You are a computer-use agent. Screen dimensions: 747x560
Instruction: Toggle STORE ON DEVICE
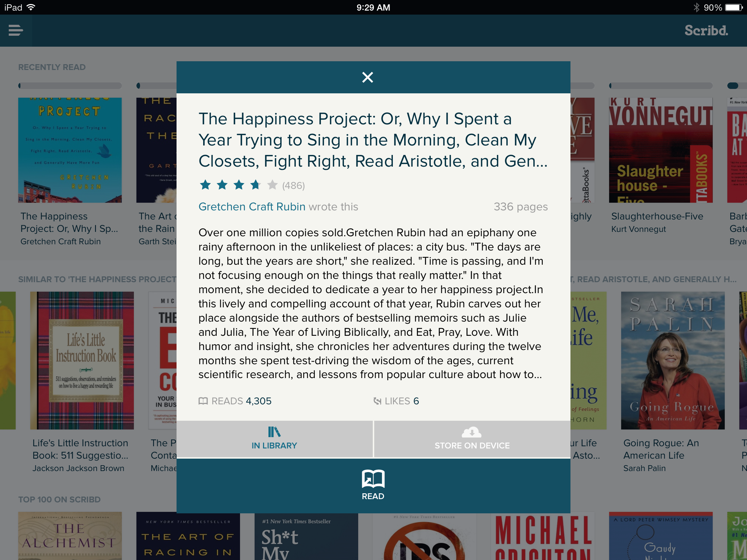pos(472,439)
